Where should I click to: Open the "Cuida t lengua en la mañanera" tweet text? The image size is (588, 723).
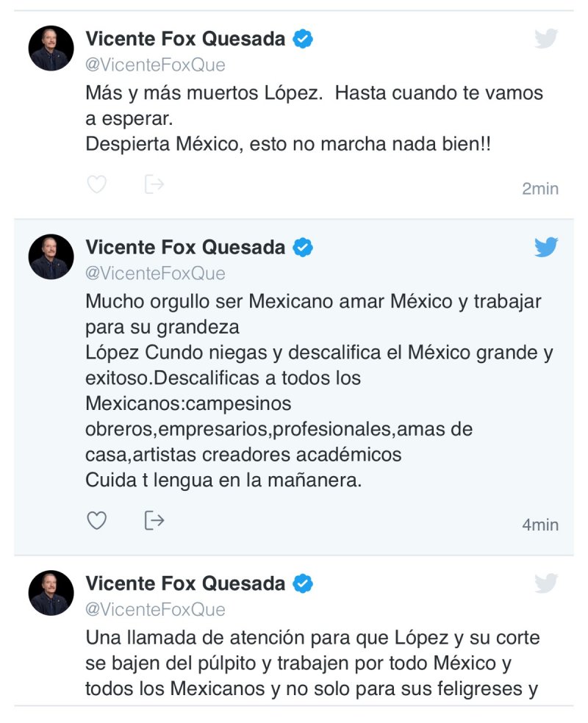click(x=223, y=481)
